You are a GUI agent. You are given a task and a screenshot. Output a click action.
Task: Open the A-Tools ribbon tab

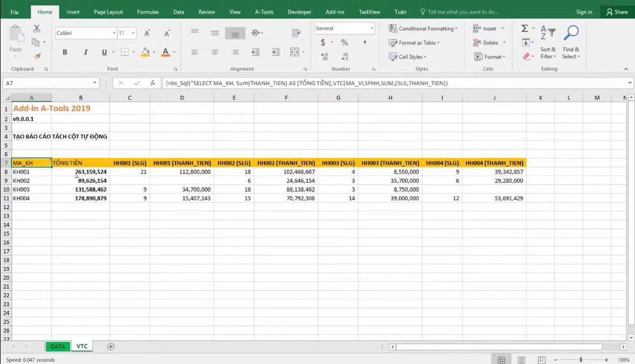click(264, 12)
